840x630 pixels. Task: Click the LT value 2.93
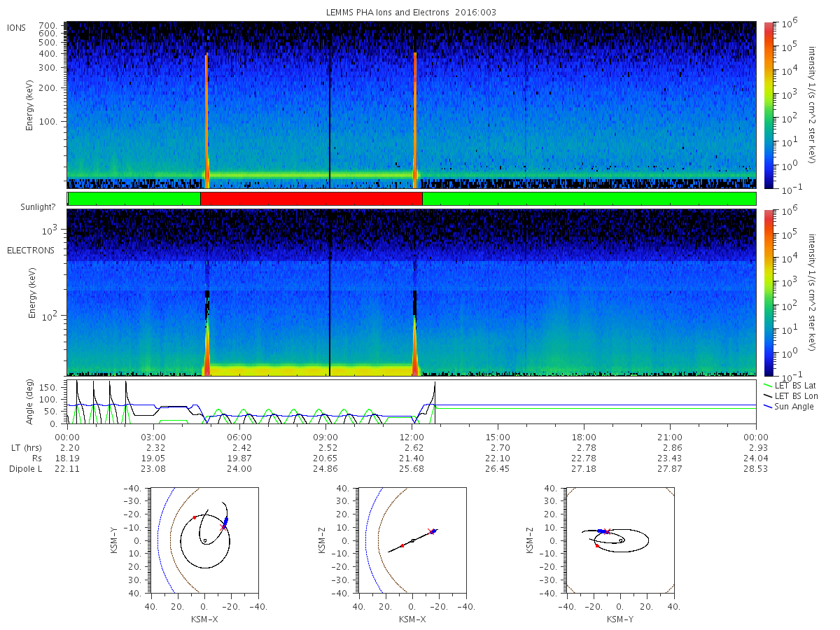point(756,448)
